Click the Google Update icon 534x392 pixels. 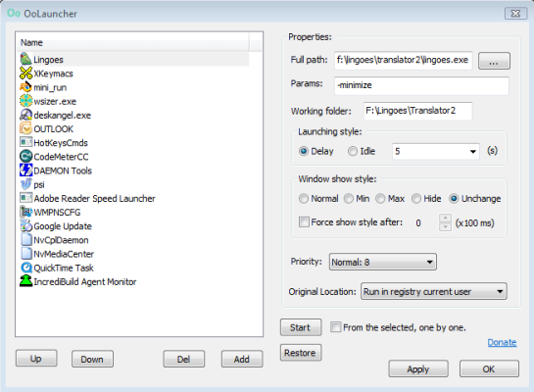point(25,225)
